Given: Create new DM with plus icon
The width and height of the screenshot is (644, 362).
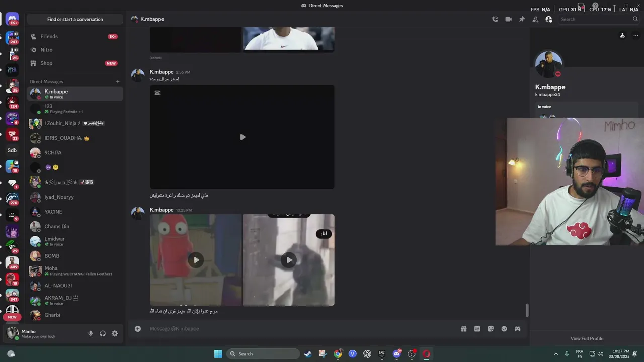Looking at the screenshot, I should (x=118, y=82).
